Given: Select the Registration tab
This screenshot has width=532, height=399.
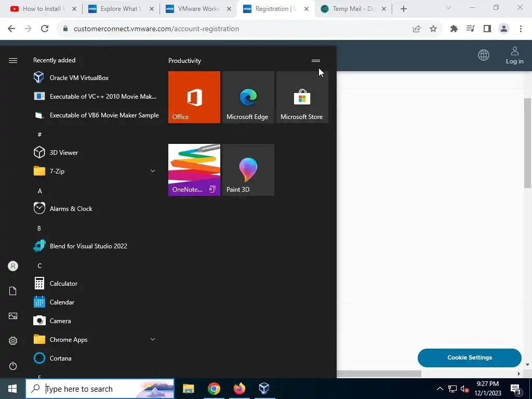Looking at the screenshot, I should pyautogui.click(x=276, y=9).
